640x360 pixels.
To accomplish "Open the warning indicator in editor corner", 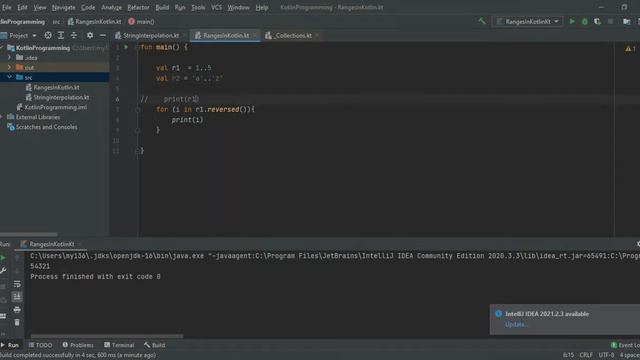I will tap(630, 49).
